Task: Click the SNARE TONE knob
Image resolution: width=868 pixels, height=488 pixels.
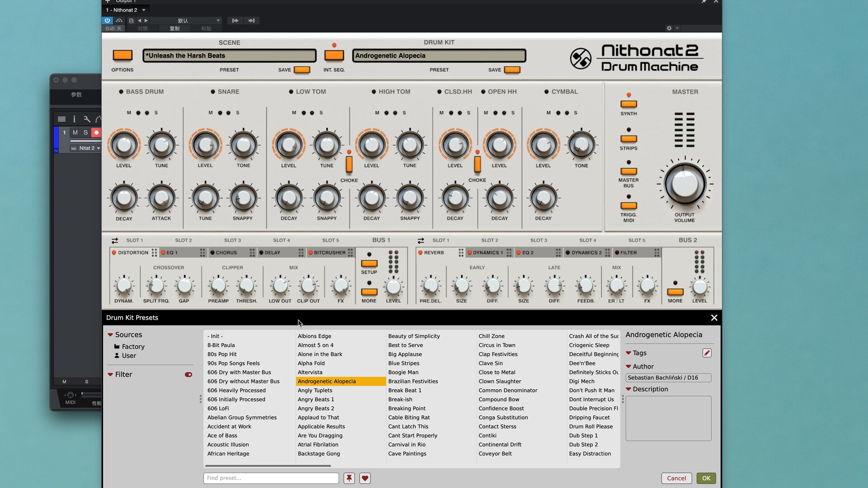Action: (x=243, y=145)
